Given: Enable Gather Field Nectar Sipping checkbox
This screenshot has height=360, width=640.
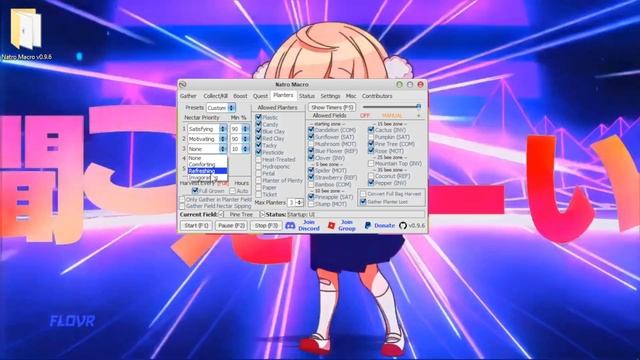Looking at the screenshot, I should pos(182,207).
